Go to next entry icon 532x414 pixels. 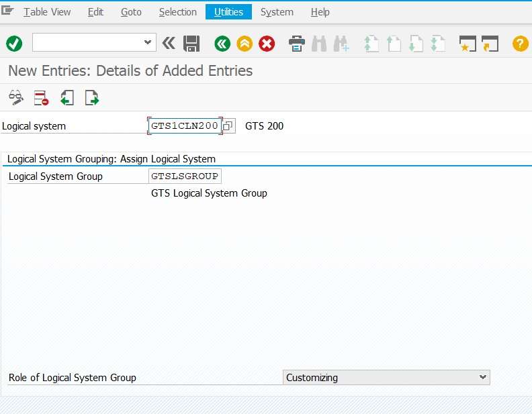[x=92, y=98]
